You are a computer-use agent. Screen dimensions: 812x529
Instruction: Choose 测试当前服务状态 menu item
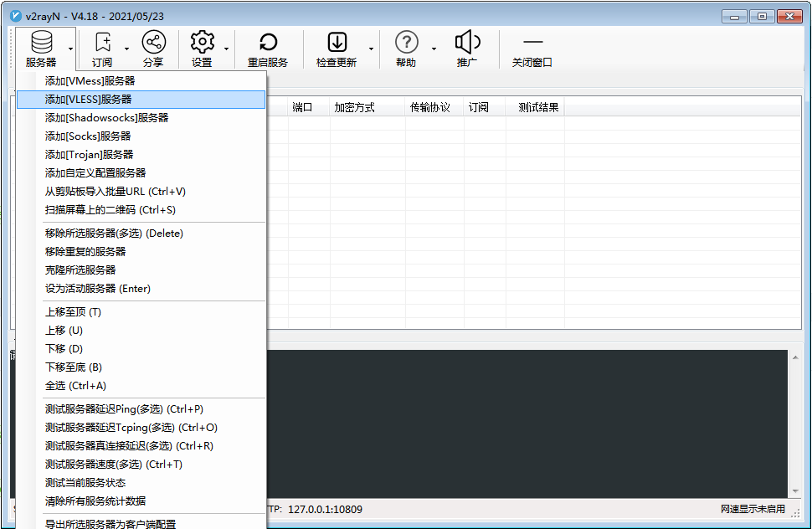click(x=141, y=483)
